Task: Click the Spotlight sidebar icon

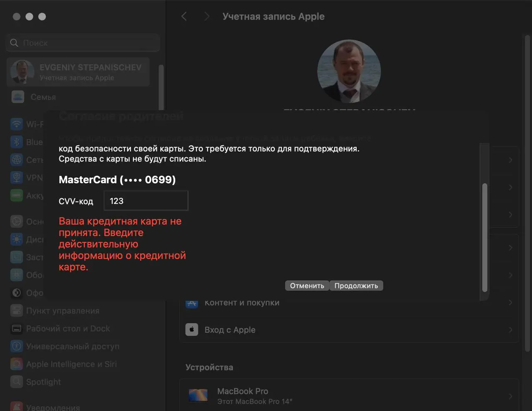Action: point(17,382)
